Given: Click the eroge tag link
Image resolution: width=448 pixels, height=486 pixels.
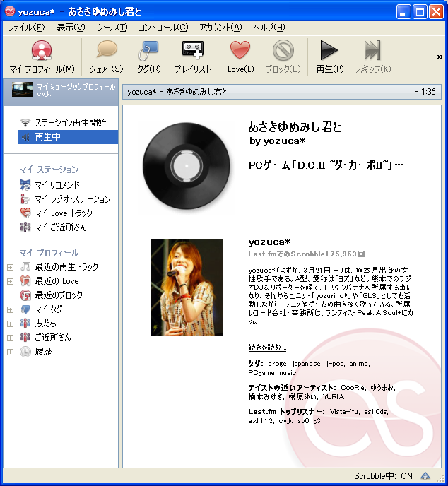Looking at the screenshot, I should point(278,364).
